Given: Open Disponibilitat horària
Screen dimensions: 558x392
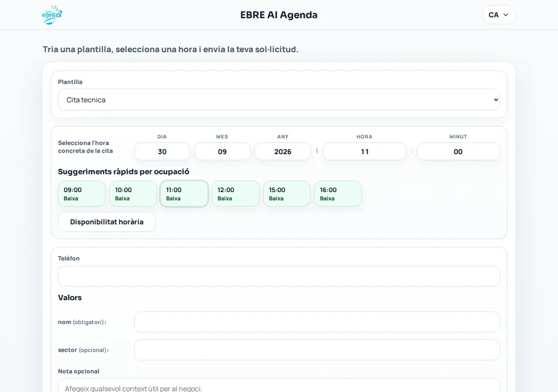Looking at the screenshot, I should coord(107,222).
